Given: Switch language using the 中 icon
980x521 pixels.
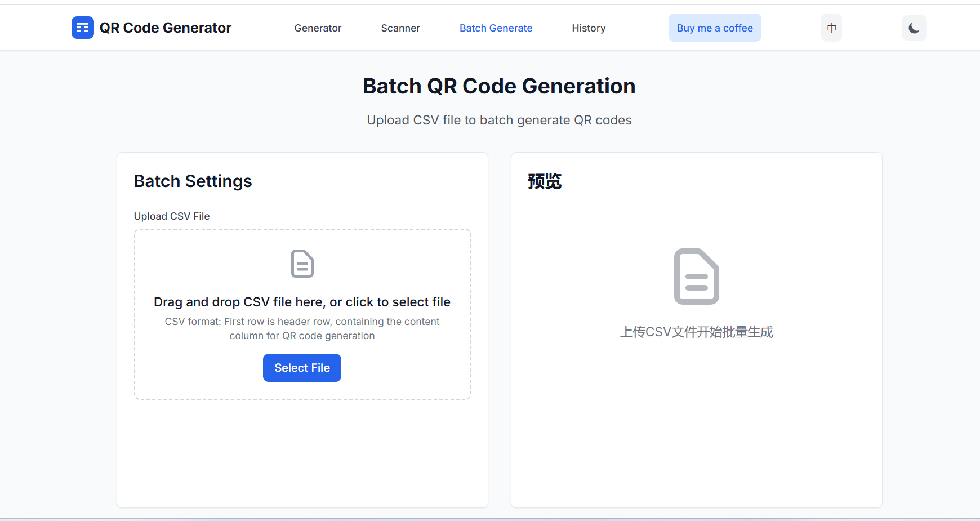Looking at the screenshot, I should 831,28.
